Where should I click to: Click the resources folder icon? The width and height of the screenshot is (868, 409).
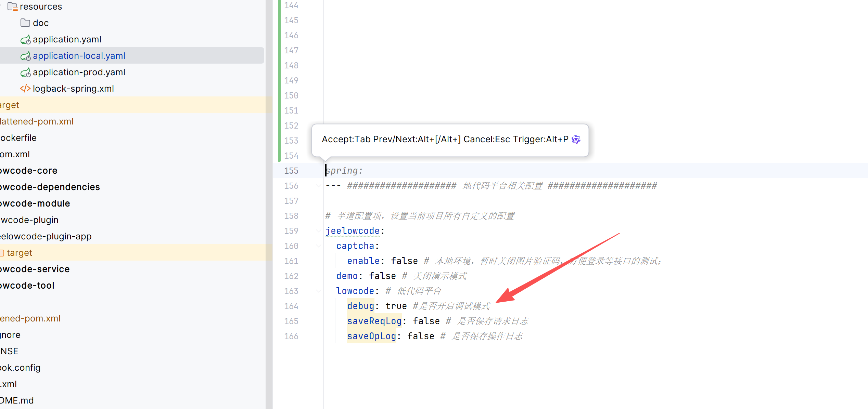click(x=13, y=6)
